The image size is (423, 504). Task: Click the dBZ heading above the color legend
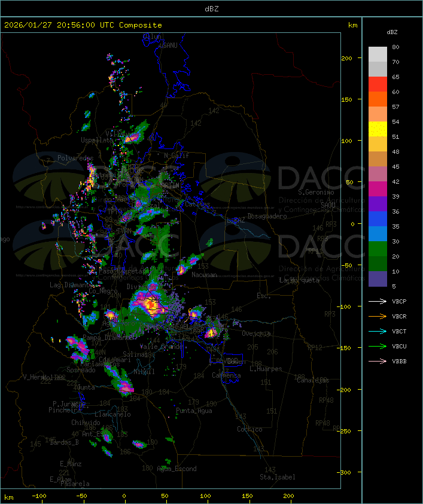pyautogui.click(x=392, y=32)
